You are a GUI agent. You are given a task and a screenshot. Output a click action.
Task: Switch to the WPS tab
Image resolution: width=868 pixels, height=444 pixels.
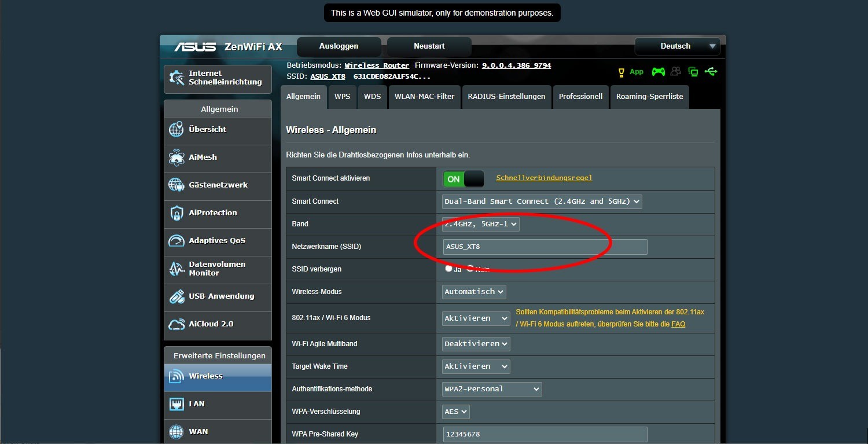click(x=342, y=97)
